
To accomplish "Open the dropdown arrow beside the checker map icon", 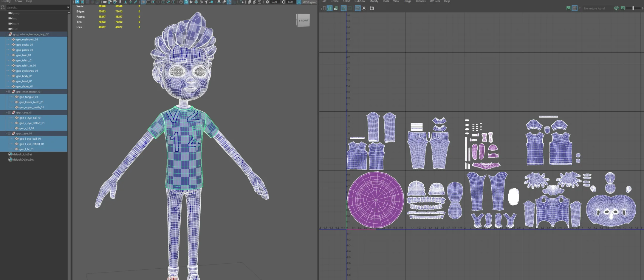I will coord(580,8).
